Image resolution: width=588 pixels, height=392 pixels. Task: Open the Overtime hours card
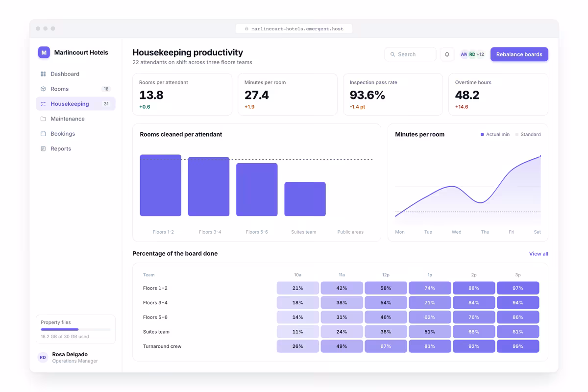[498, 95]
